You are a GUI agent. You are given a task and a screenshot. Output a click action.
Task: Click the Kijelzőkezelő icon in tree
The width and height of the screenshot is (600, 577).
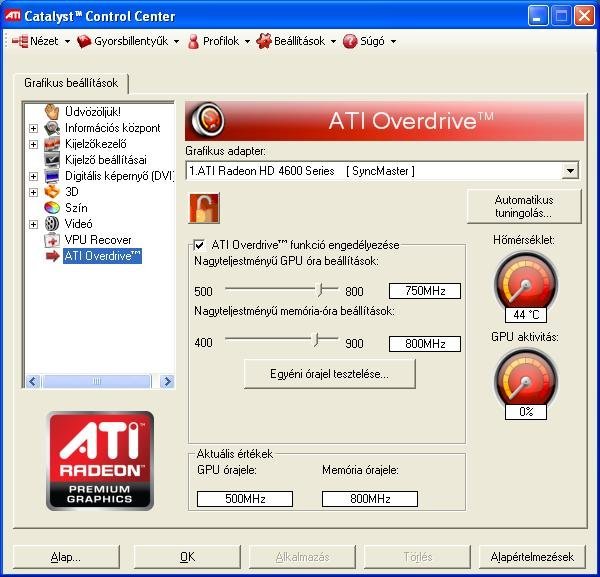[52, 144]
